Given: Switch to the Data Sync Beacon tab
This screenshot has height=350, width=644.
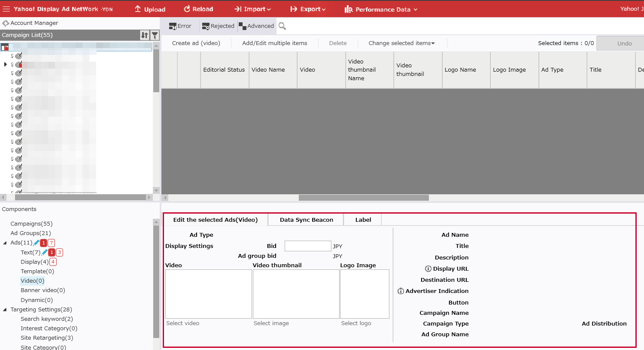Looking at the screenshot, I should click(307, 220).
